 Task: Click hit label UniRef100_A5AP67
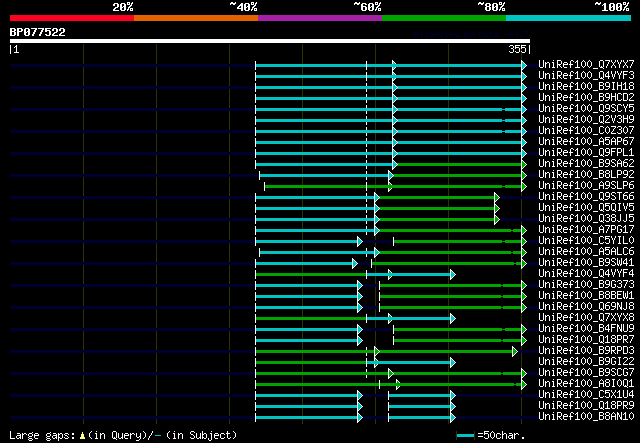(x=586, y=142)
